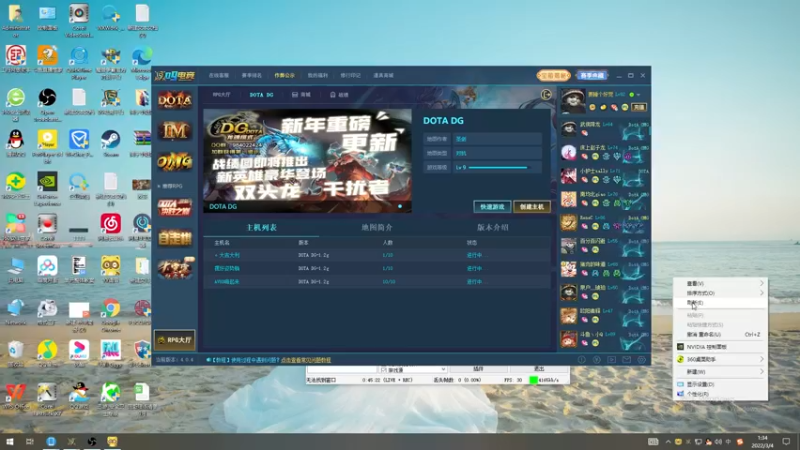
Task: Switch to the 版本介绍 tab
Action: (492, 228)
